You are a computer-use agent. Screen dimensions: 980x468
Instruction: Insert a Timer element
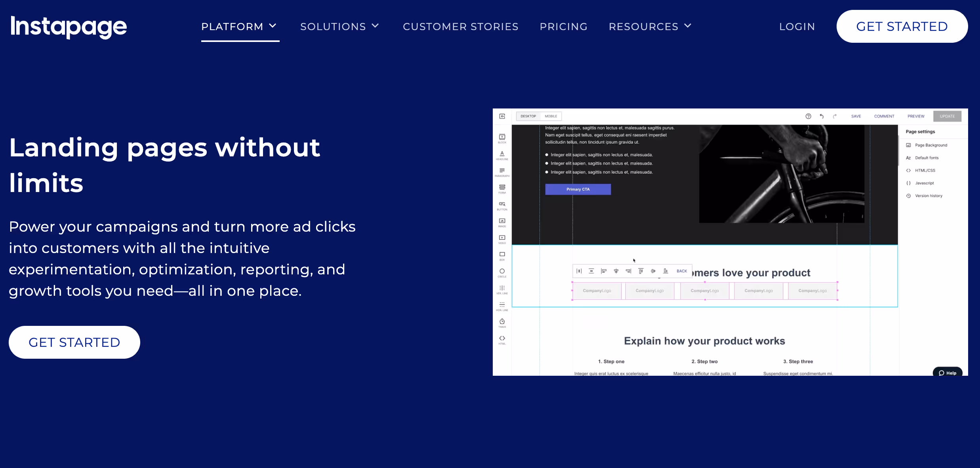tap(502, 322)
